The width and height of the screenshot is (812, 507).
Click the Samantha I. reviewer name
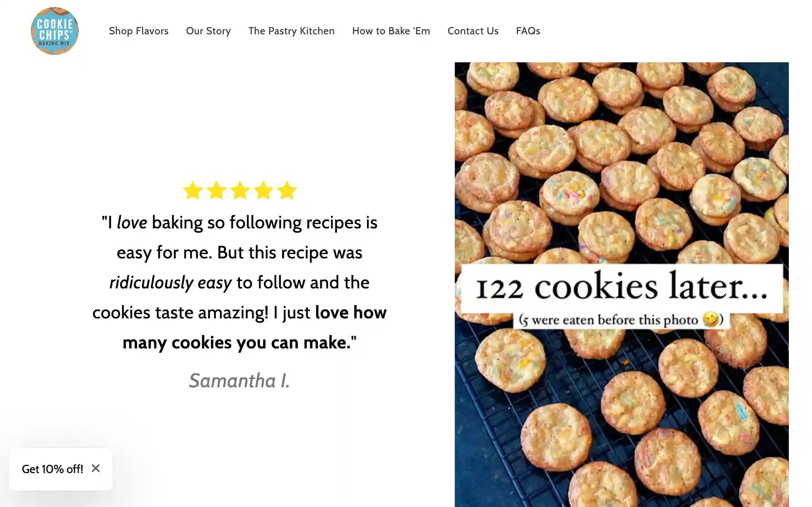pyautogui.click(x=240, y=381)
